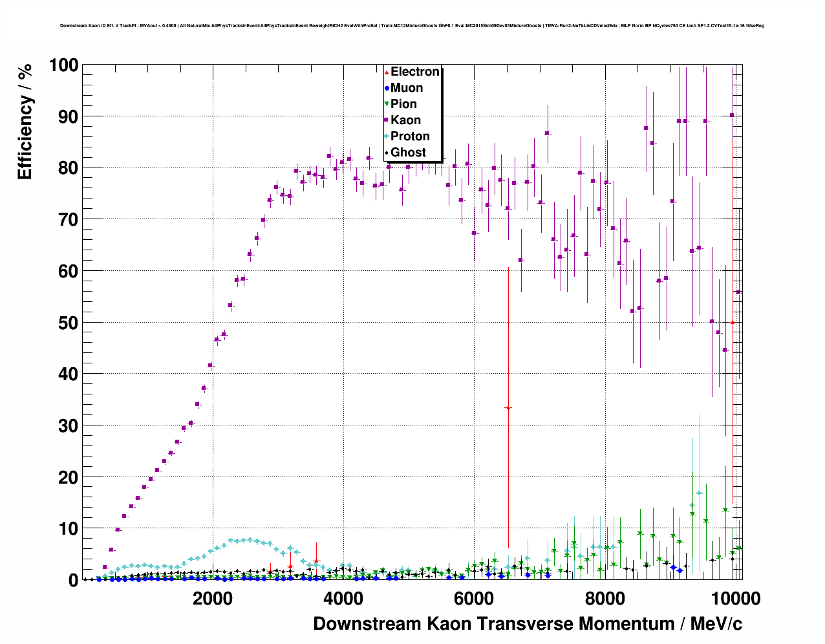Click the red Electron data point near 33% efficiency
The image size is (825, 644).
(508, 408)
